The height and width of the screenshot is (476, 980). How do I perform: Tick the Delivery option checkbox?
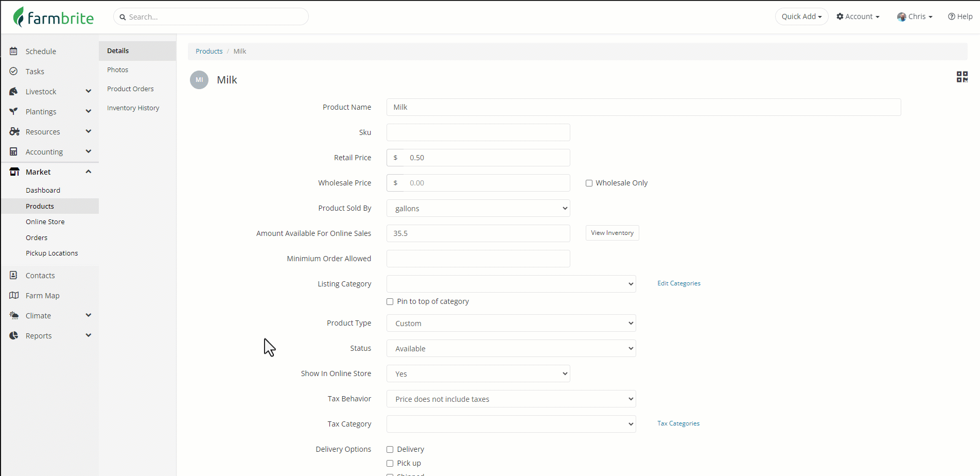click(x=390, y=450)
